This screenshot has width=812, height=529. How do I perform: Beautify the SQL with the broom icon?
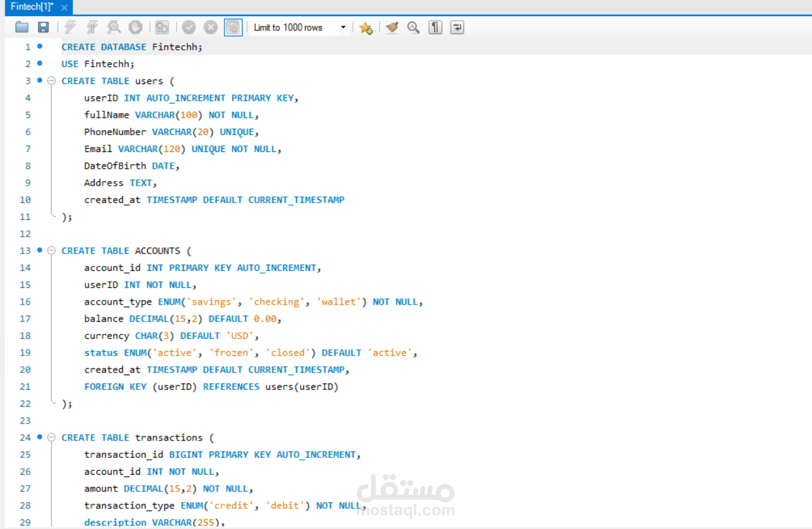pyautogui.click(x=392, y=27)
